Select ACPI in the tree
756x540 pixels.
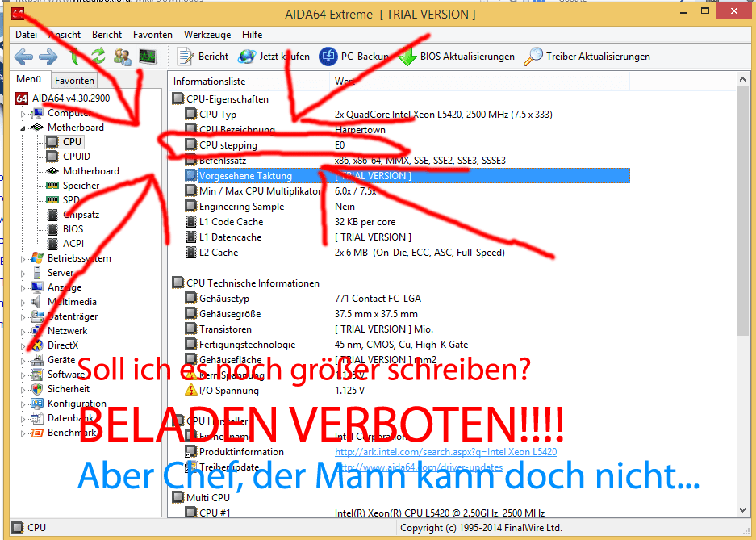[x=73, y=244]
